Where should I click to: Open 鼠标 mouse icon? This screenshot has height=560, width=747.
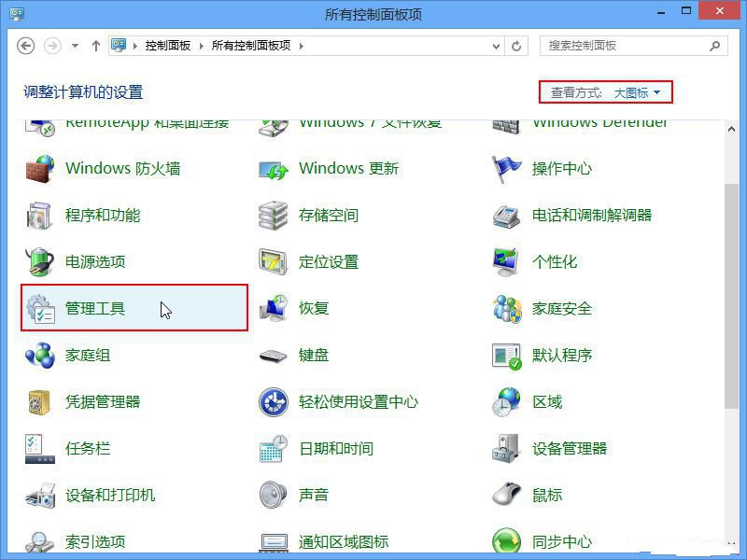(506, 495)
